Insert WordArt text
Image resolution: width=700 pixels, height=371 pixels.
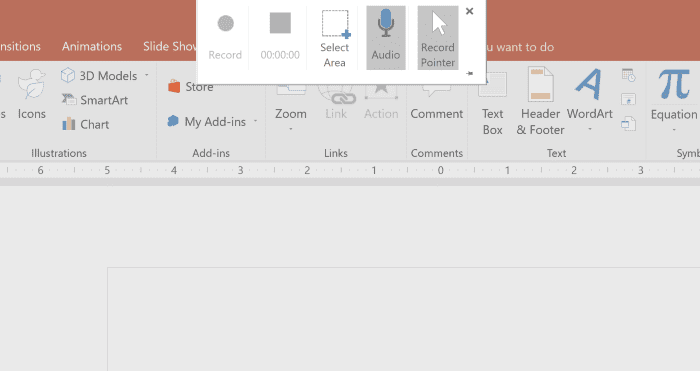[x=590, y=95]
